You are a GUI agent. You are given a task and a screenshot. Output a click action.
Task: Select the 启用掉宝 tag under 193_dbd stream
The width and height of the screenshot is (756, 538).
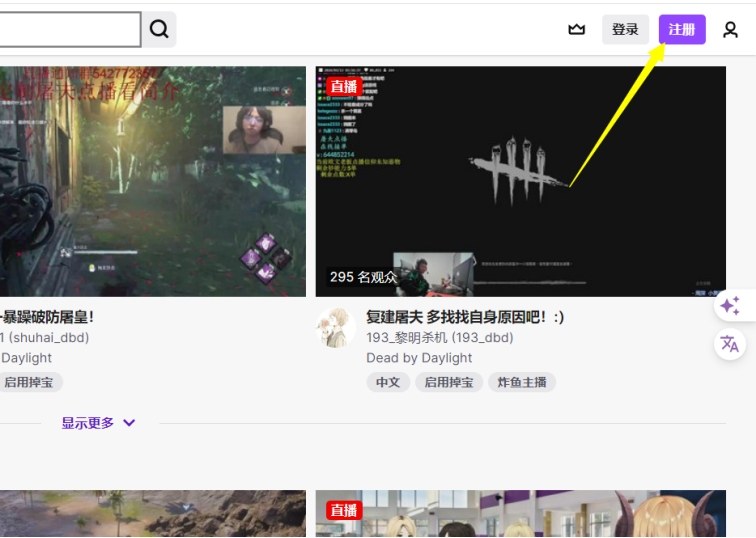(x=449, y=382)
